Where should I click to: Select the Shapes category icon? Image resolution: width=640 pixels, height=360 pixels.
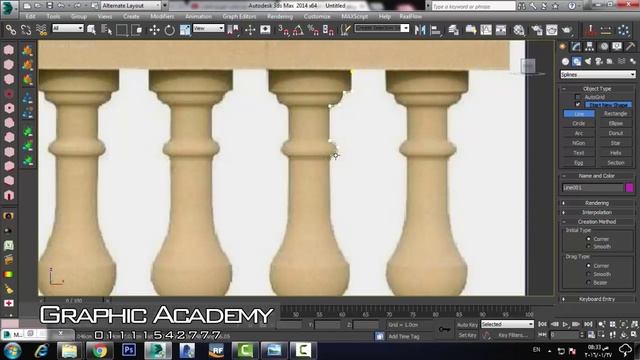(x=576, y=61)
